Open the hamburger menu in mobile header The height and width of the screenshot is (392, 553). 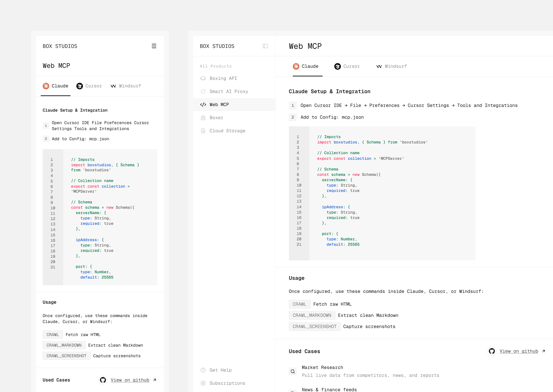tap(154, 46)
